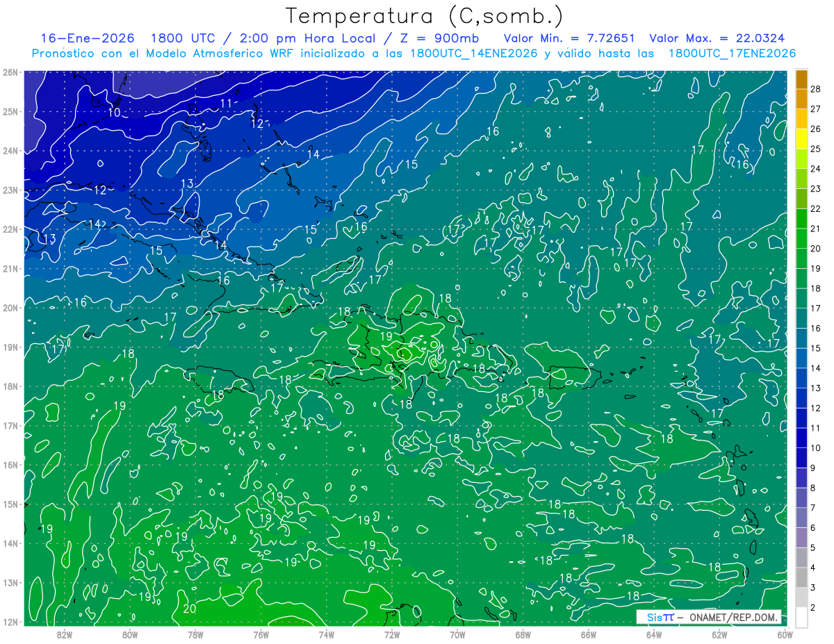Click the blue swatch between legend 13 and 14
This screenshot has height=644, width=834.
point(801,377)
